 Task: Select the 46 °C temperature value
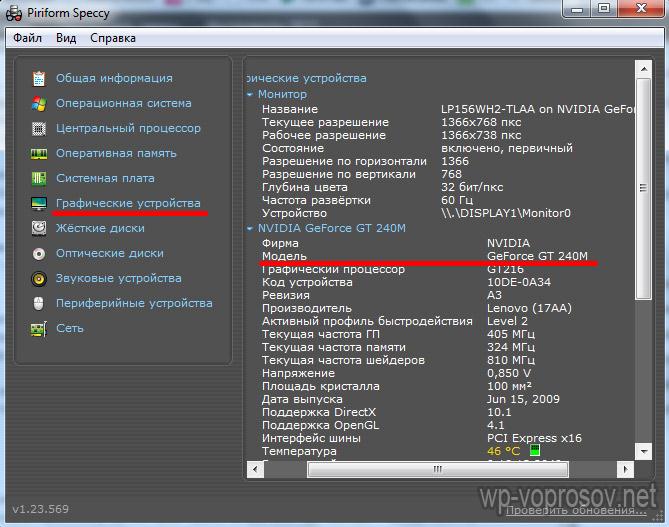coord(503,451)
